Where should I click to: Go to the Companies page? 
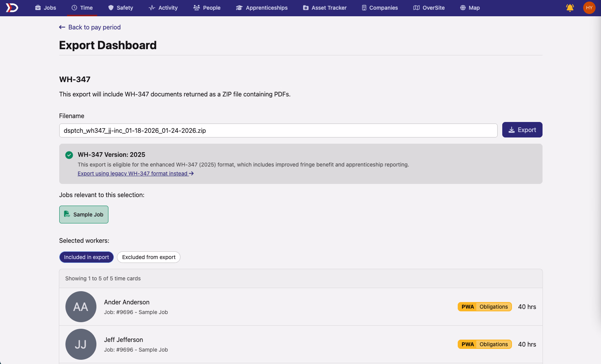coord(379,8)
